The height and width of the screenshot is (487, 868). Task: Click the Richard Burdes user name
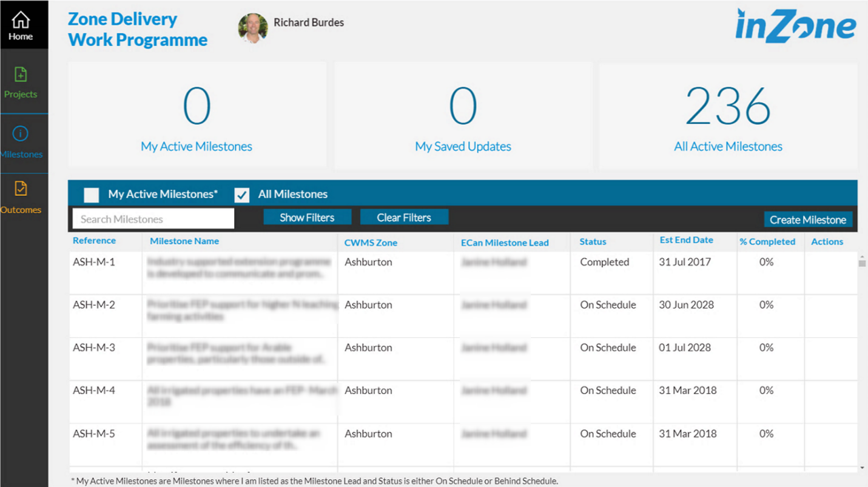click(309, 22)
